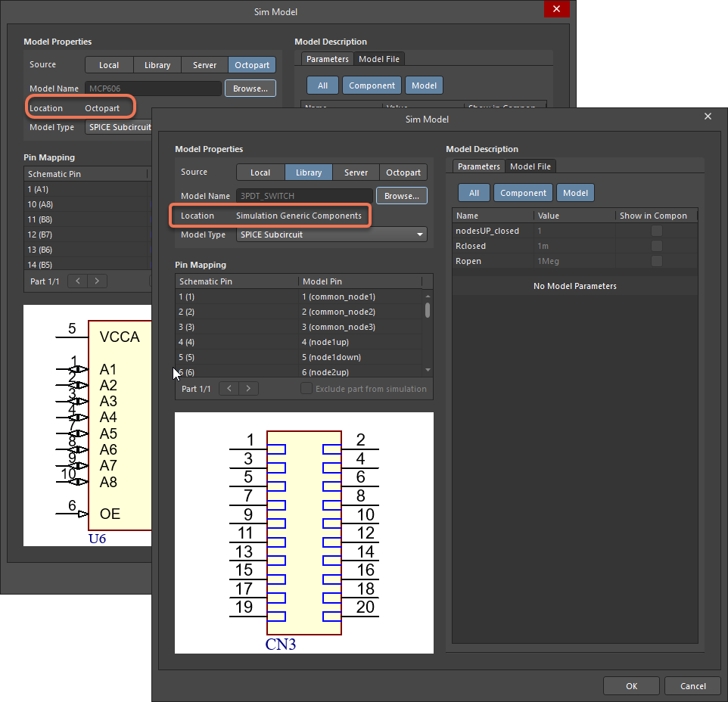The image size is (728, 702).
Task: Toggle Show in Component for Rclosed
Action: click(x=657, y=246)
